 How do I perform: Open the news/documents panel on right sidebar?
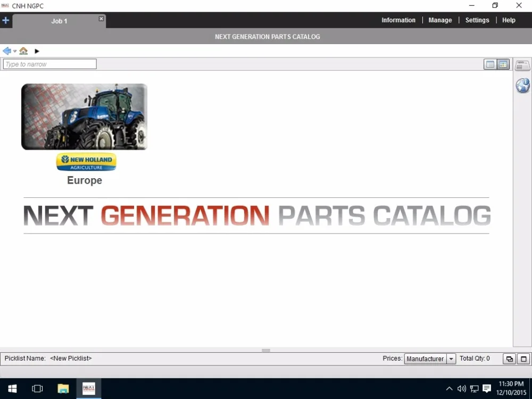(522, 65)
